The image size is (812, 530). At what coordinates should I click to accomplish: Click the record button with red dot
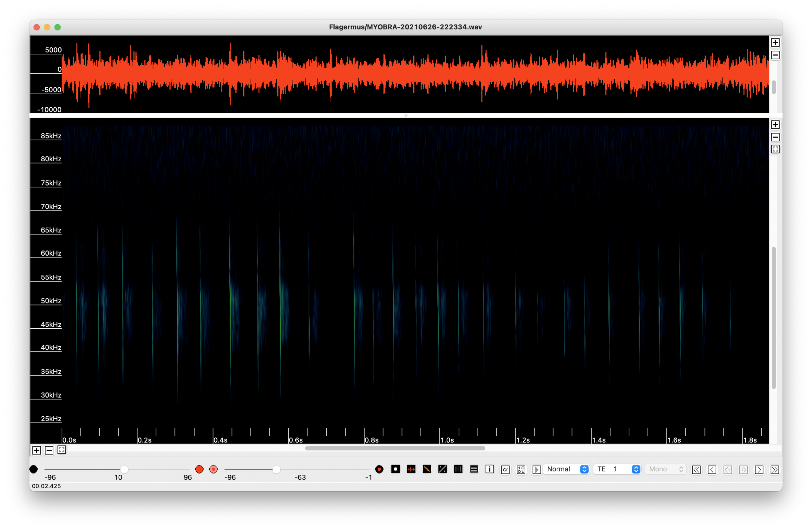pyautogui.click(x=379, y=469)
